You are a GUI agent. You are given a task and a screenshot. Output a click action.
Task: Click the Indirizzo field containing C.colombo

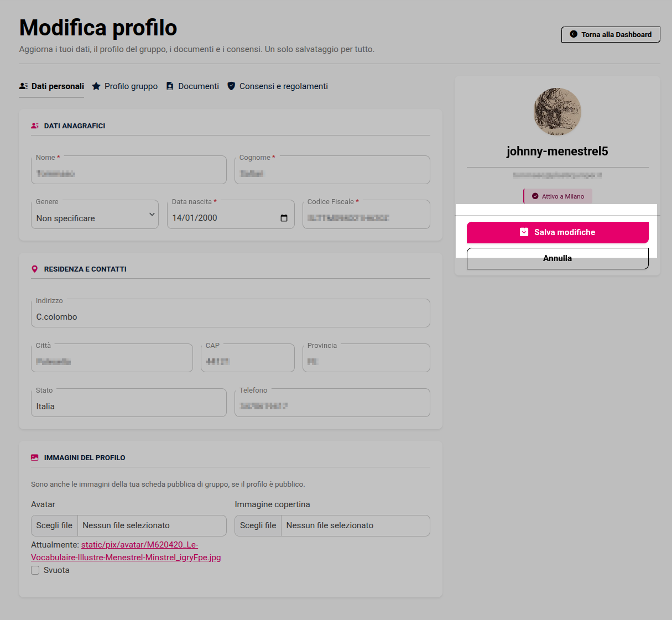(x=231, y=313)
